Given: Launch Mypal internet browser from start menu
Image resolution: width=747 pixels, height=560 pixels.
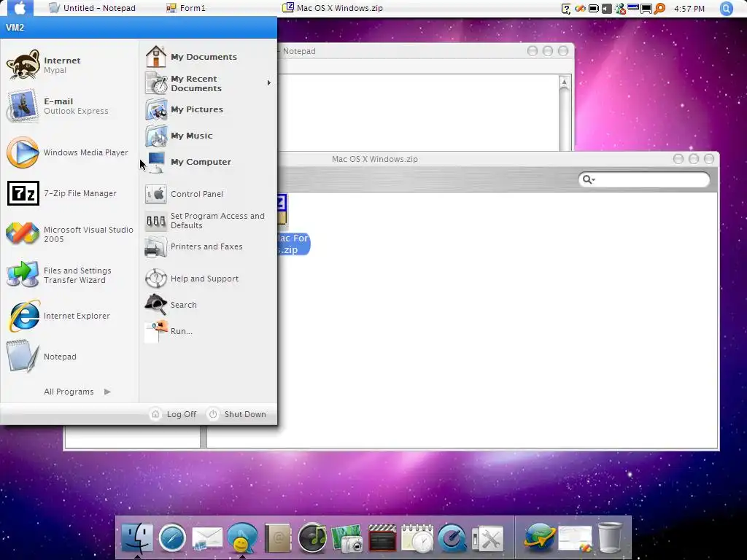Looking at the screenshot, I should pos(69,65).
